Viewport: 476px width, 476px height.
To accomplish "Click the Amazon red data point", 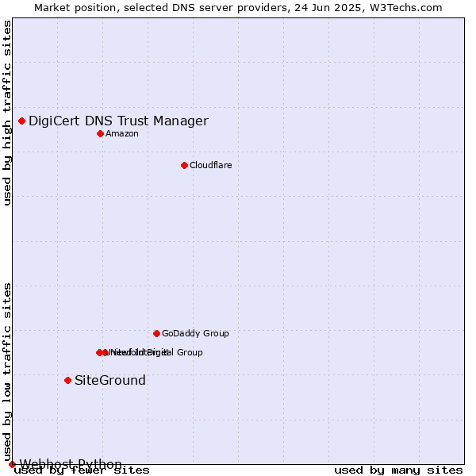I will (x=101, y=134).
